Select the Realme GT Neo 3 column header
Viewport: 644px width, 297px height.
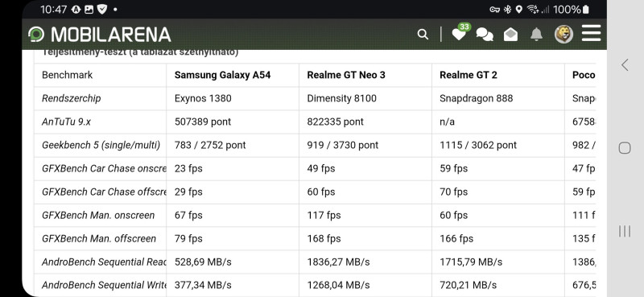coord(346,75)
